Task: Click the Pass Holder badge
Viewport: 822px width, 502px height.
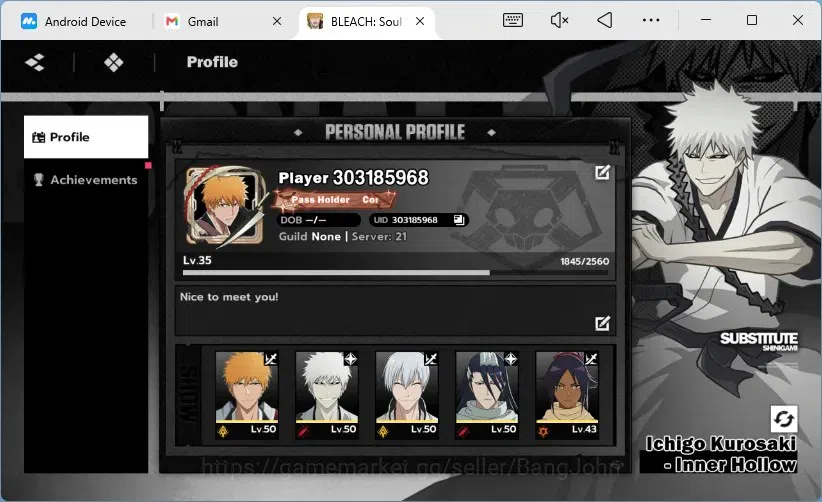Action: tap(334, 200)
